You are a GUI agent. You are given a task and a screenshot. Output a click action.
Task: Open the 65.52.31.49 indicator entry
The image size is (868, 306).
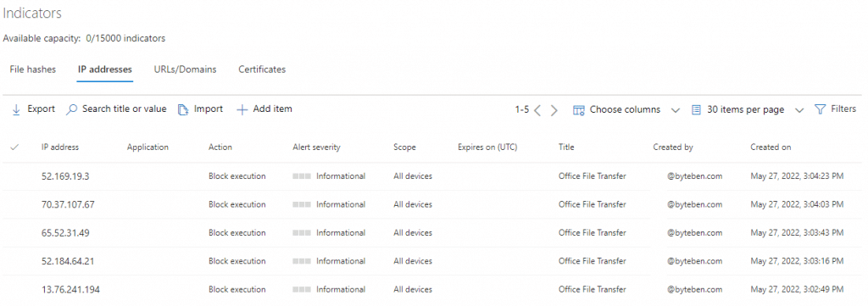(x=65, y=233)
